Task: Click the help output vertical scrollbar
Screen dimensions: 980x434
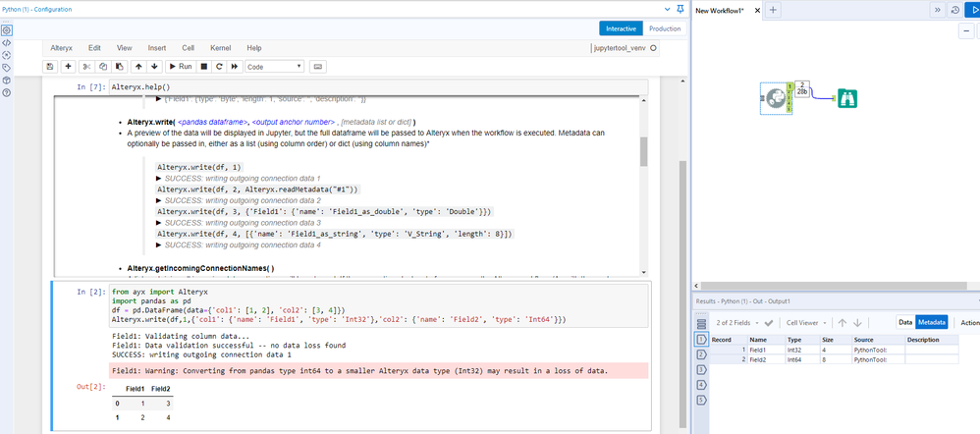Action: (x=643, y=152)
